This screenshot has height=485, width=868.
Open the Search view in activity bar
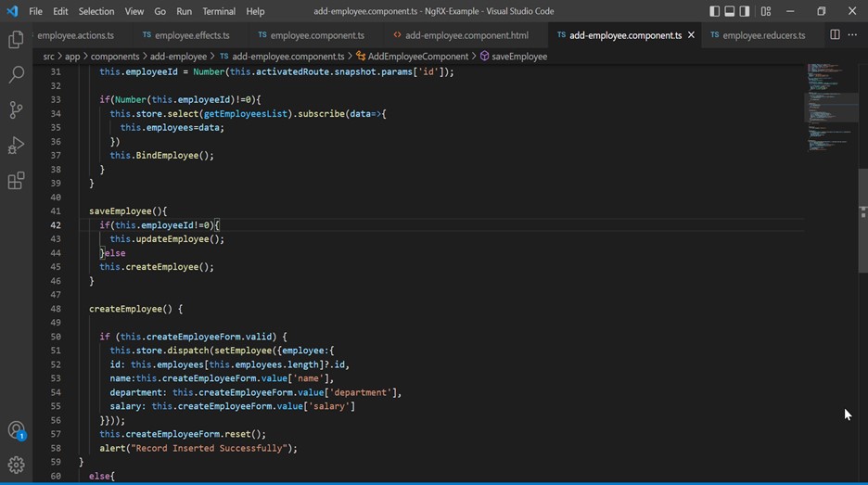click(16, 74)
